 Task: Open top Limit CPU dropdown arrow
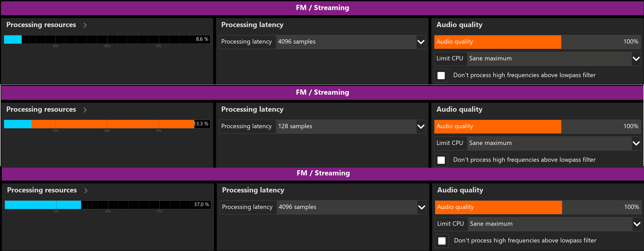click(x=636, y=59)
